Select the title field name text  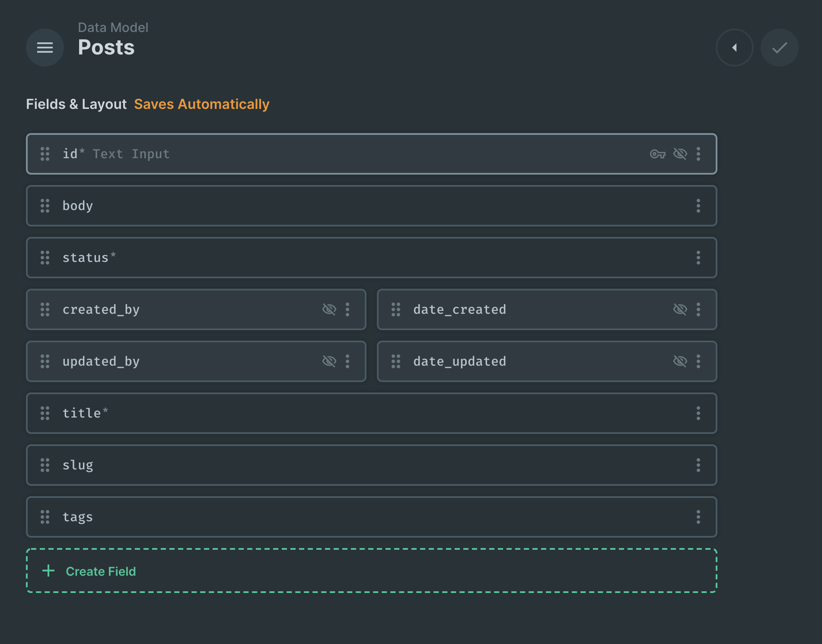pos(82,414)
